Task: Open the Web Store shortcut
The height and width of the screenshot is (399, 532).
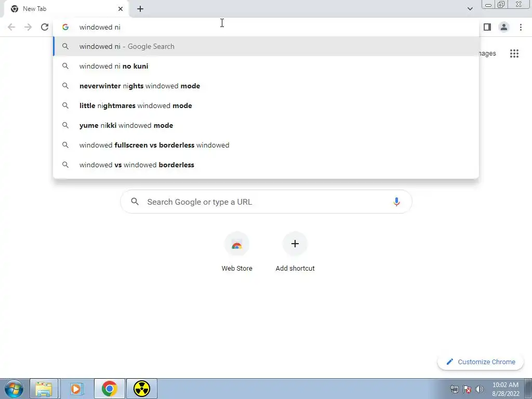Action: (237, 252)
